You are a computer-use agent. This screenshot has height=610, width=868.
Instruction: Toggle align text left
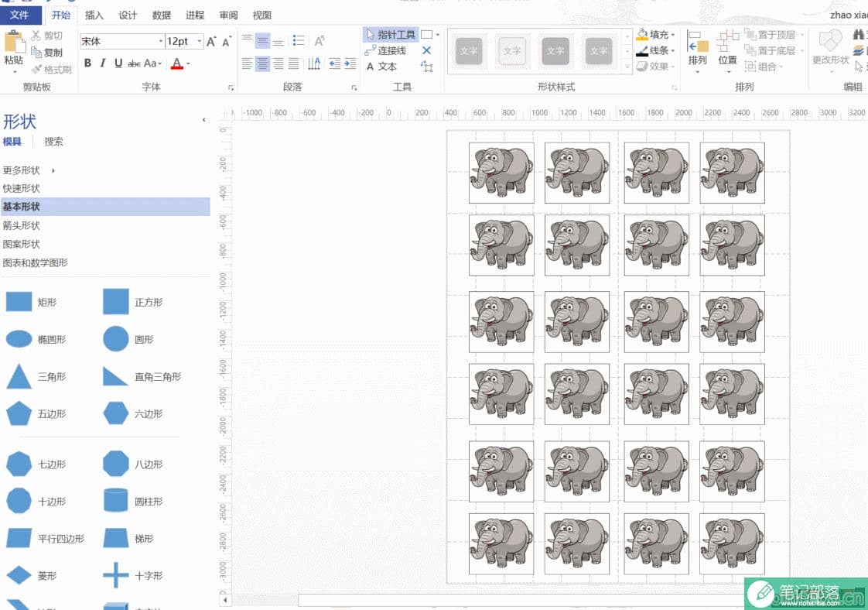[247, 63]
